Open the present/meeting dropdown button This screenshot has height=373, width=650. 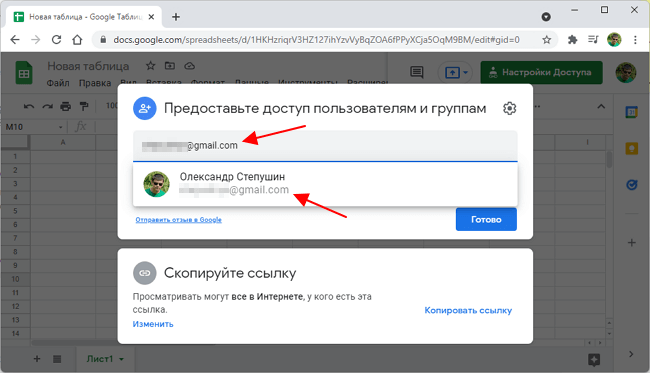click(456, 73)
